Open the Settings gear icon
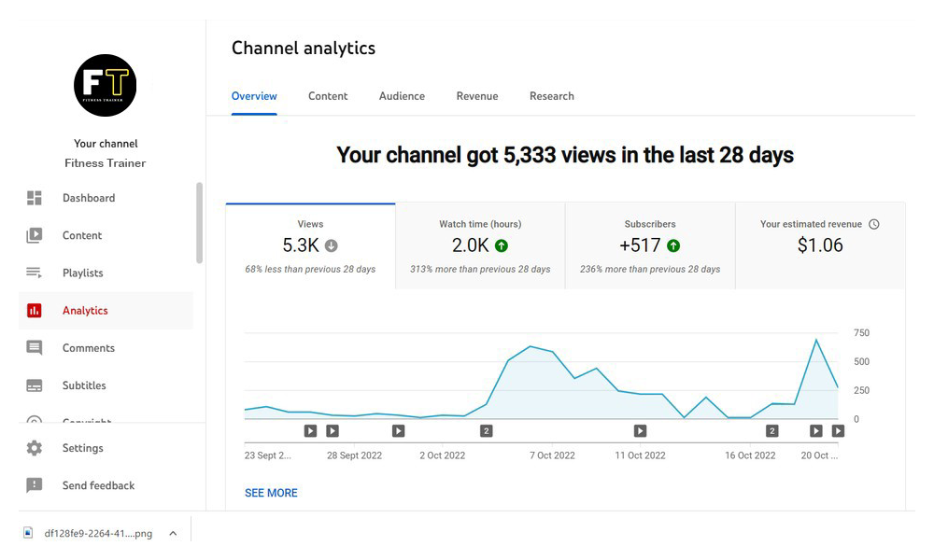Image resolution: width=934 pixels, height=560 pixels. (35, 448)
